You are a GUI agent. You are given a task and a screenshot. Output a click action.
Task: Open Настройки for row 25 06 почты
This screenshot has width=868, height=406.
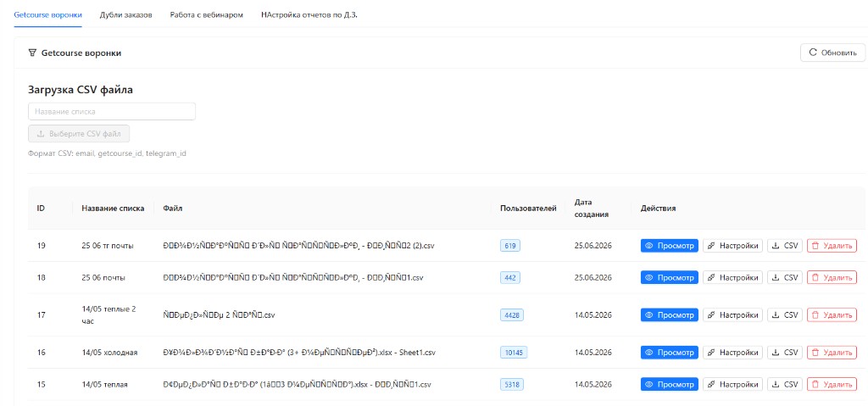pos(732,277)
